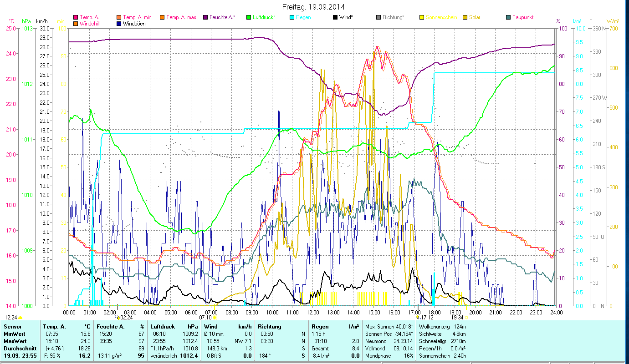Click the chart title 'Freitag, 19.09.2014'
Viewport: 629px width, 364px height.
313,7
